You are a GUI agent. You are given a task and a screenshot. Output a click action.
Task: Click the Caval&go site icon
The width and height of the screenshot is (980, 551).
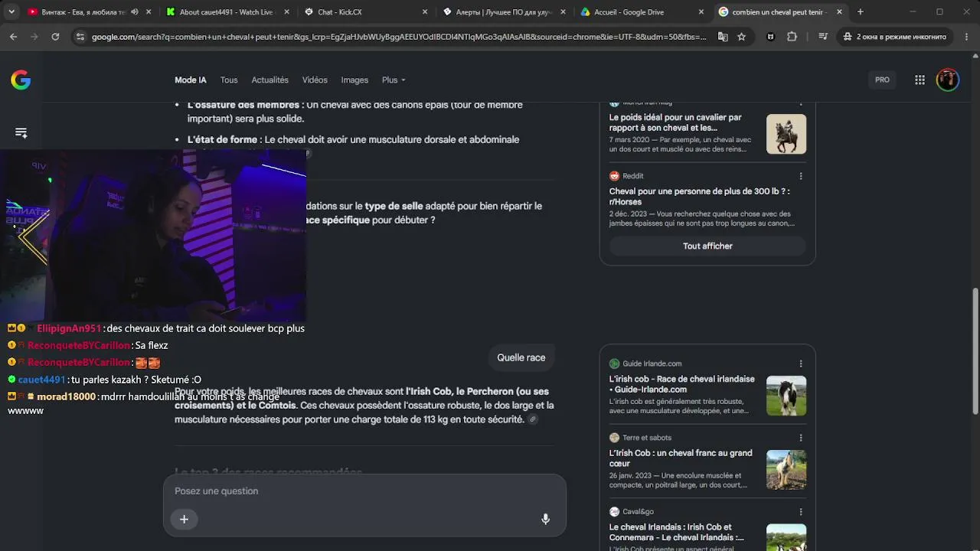coord(614,512)
